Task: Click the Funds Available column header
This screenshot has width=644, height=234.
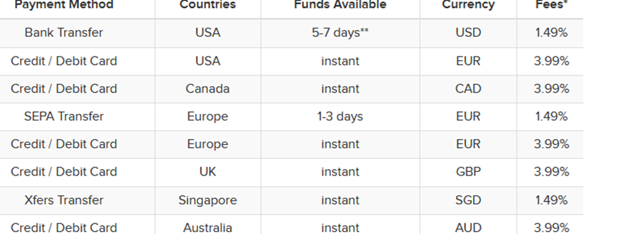Action: (x=340, y=5)
